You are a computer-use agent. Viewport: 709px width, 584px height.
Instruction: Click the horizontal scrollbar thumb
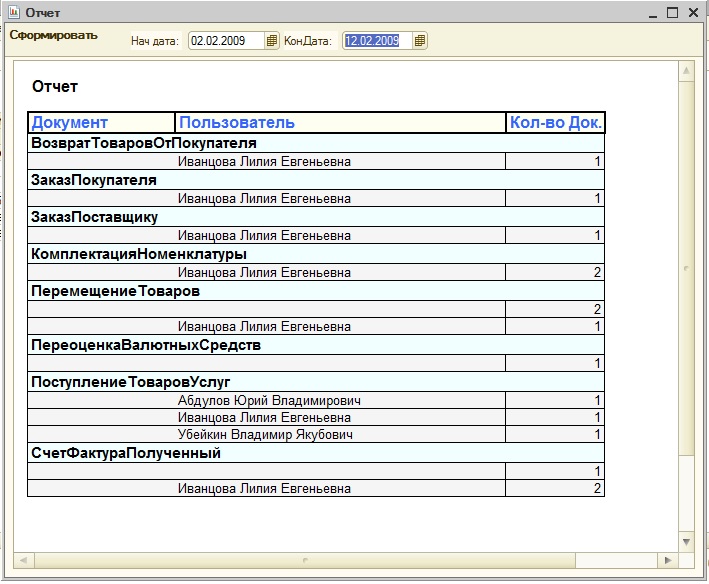click(x=305, y=560)
